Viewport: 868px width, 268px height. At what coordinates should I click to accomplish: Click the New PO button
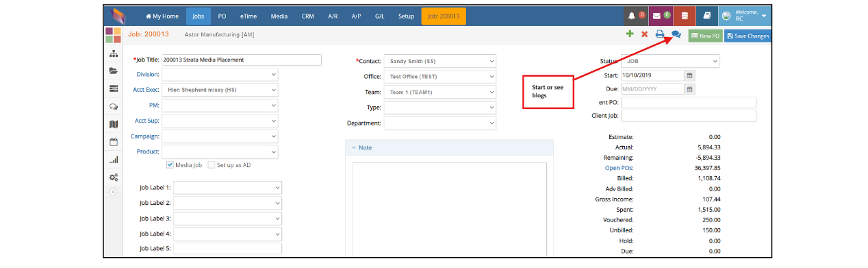(x=705, y=36)
